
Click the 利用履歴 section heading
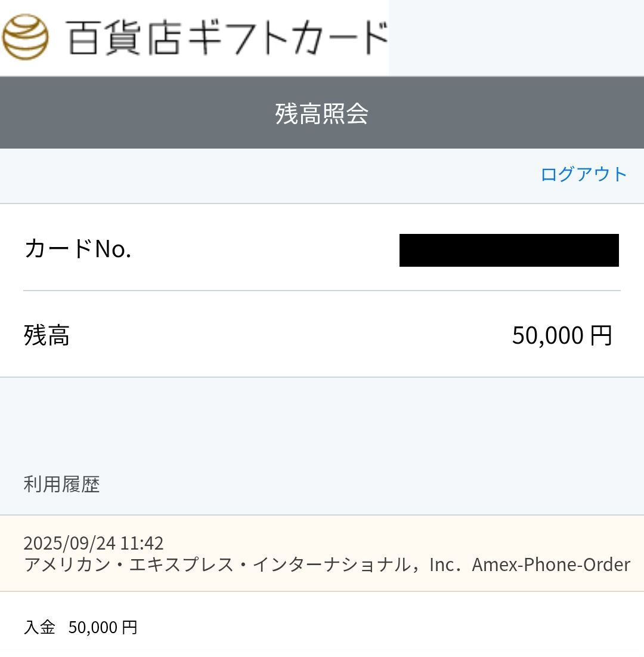click(61, 484)
